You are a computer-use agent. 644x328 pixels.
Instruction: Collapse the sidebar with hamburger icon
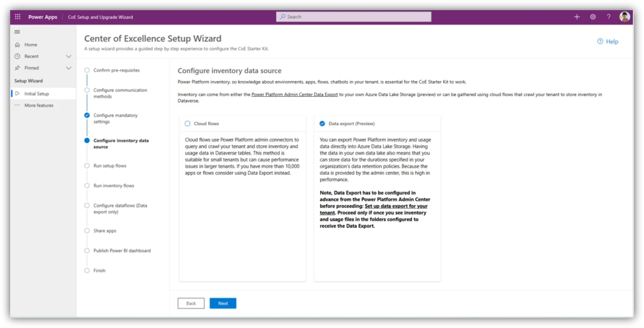tap(17, 32)
